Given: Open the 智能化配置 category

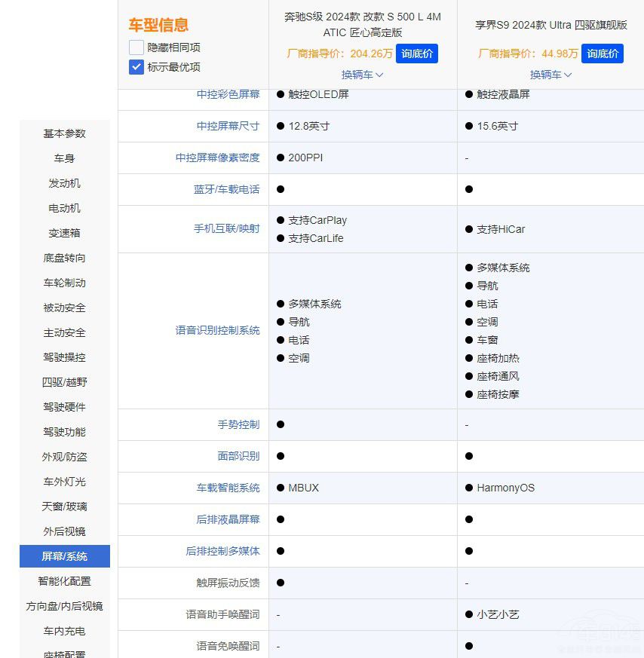Looking at the screenshot, I should point(64,581).
